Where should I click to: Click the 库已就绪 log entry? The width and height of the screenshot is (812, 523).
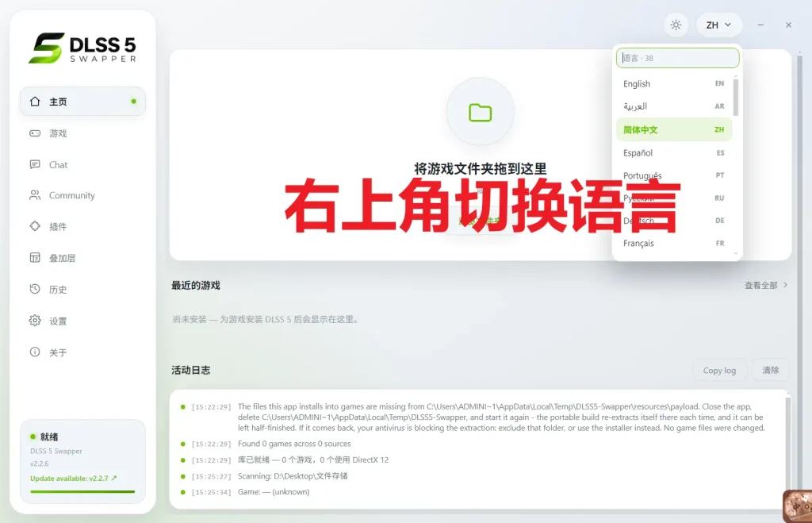click(x=312, y=460)
